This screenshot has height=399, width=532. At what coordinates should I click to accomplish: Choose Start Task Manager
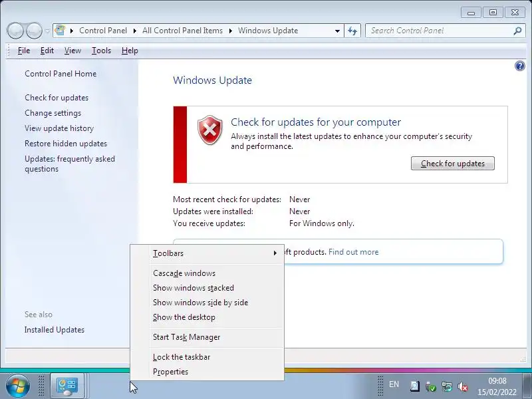point(216,337)
